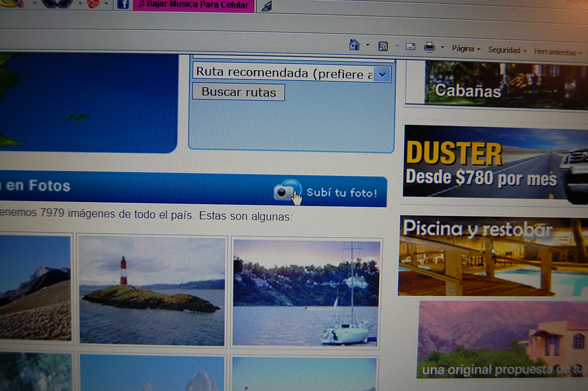Open the Seguridad menu

[507, 50]
